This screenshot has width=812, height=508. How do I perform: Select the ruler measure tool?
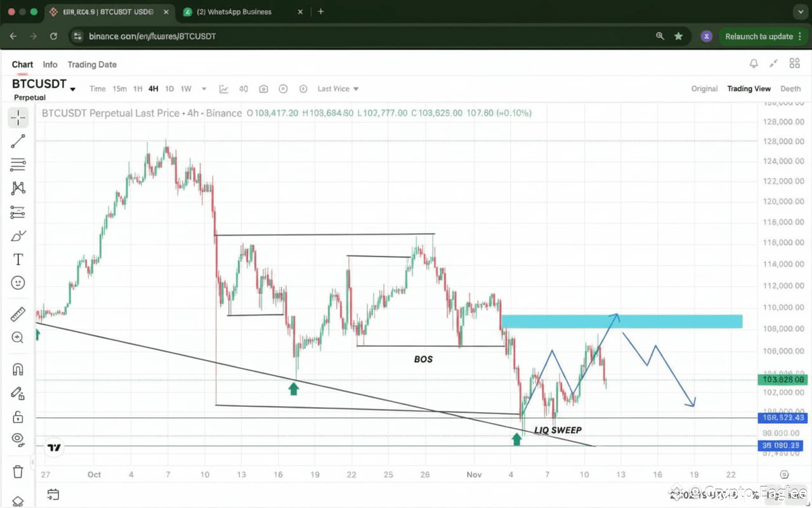click(x=18, y=314)
